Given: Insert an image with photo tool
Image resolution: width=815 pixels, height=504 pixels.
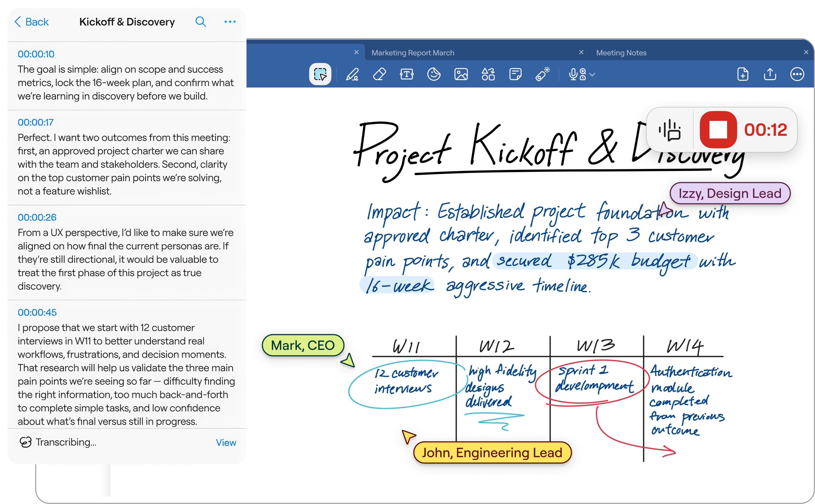Looking at the screenshot, I should pos(461,74).
